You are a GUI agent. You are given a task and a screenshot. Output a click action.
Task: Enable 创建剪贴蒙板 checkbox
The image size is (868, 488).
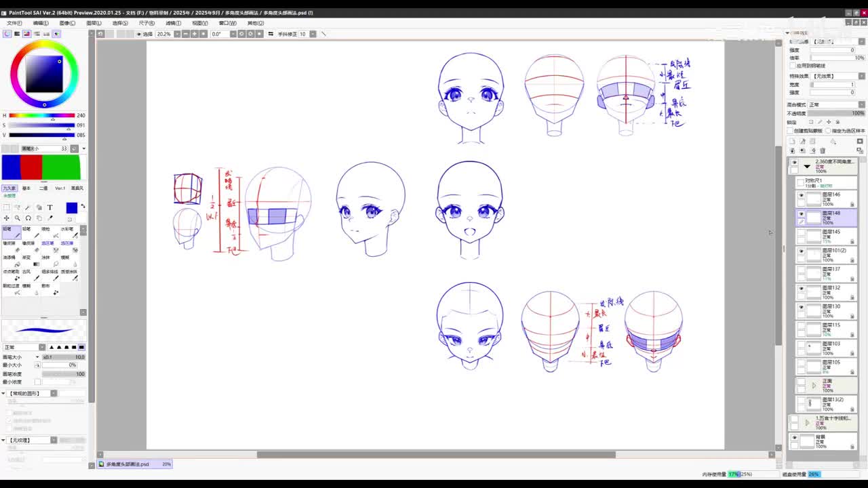point(791,131)
